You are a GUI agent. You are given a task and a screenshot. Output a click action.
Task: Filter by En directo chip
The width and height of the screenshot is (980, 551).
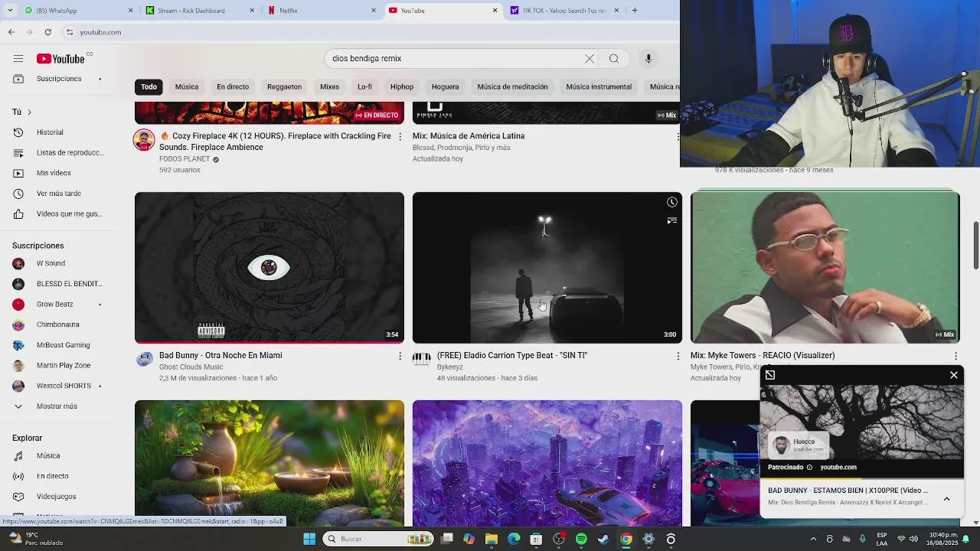[x=233, y=86]
